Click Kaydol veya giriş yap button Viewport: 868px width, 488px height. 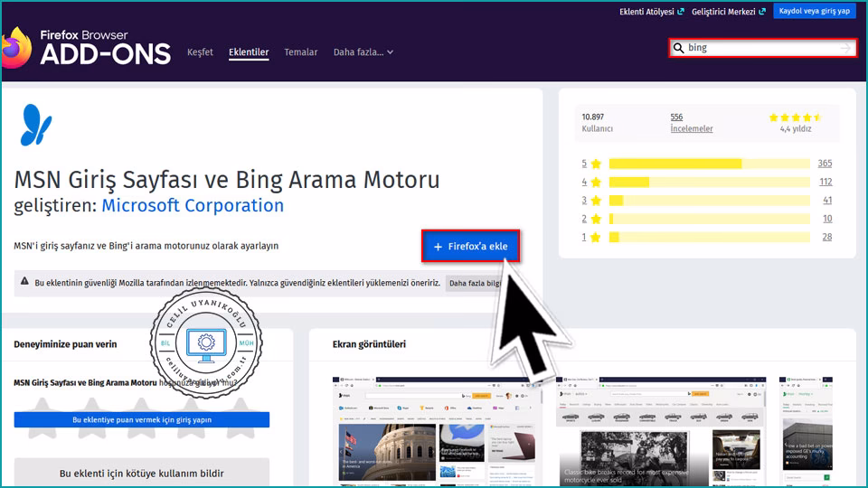coord(814,11)
